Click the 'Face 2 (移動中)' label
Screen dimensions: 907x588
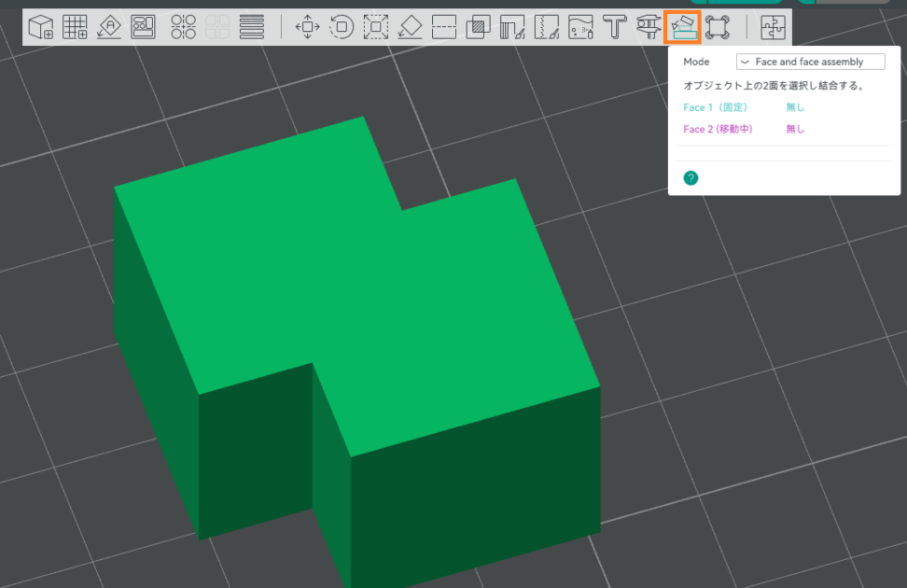point(718,129)
